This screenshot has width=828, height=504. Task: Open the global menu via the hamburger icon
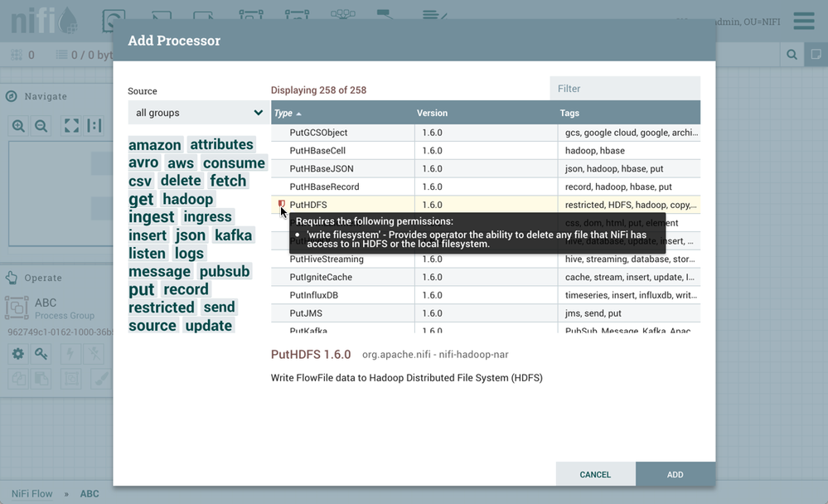tap(803, 21)
